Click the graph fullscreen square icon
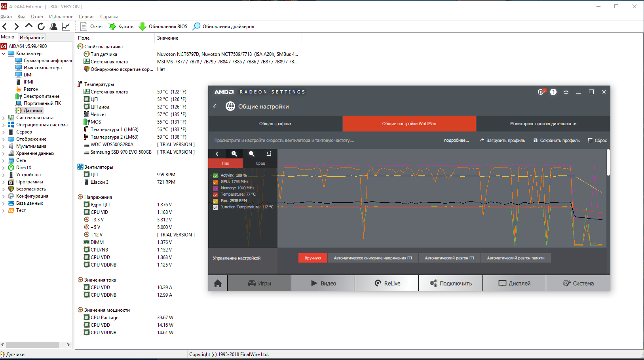Screen dimensions: 644x360 269,154
